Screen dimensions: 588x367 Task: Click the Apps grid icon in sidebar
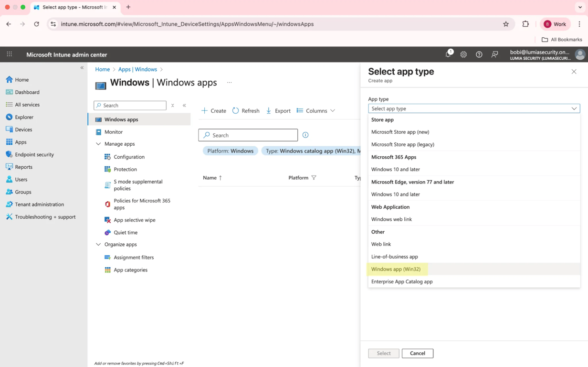point(9,142)
